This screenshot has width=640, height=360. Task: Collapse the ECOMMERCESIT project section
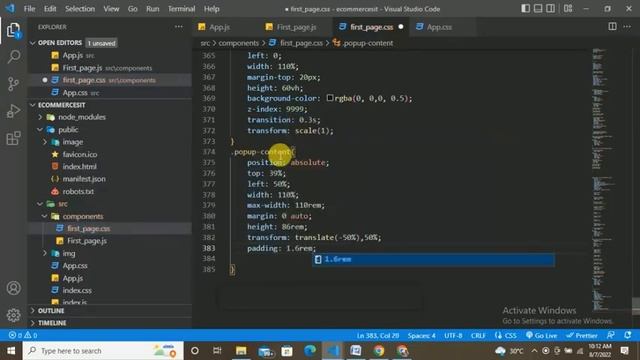click(x=33, y=105)
